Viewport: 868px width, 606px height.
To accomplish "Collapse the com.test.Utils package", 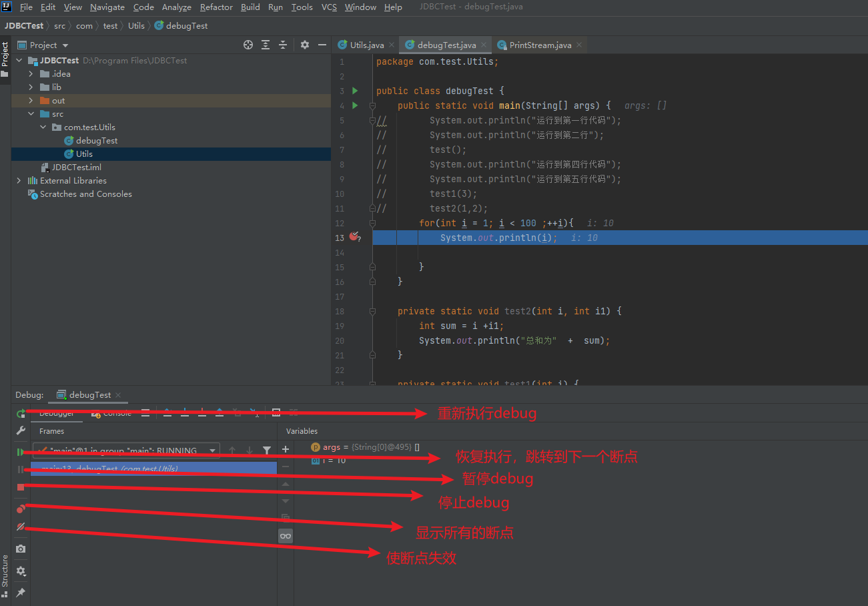I will click(x=43, y=127).
